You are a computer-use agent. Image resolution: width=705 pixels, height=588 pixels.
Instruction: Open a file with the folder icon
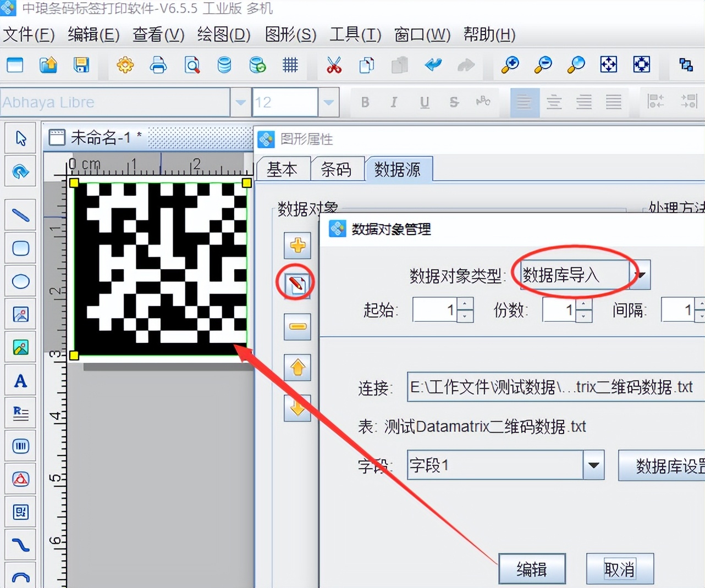[x=48, y=65]
